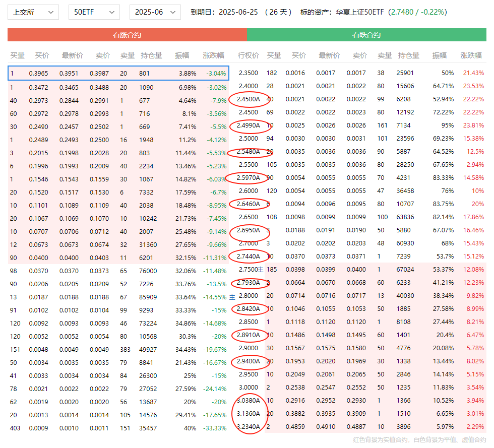Viewport: 494px width, 448px height.
Task: Click strike price 3.2340A in last row
Action: [249, 427]
